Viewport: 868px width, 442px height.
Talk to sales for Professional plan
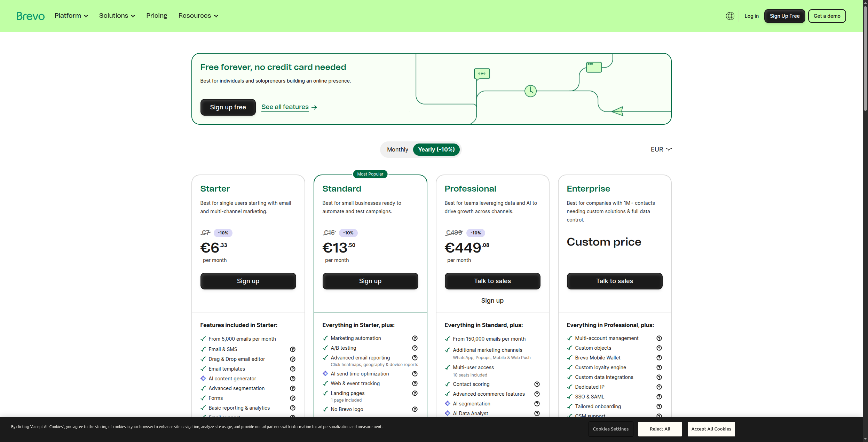coord(492,281)
